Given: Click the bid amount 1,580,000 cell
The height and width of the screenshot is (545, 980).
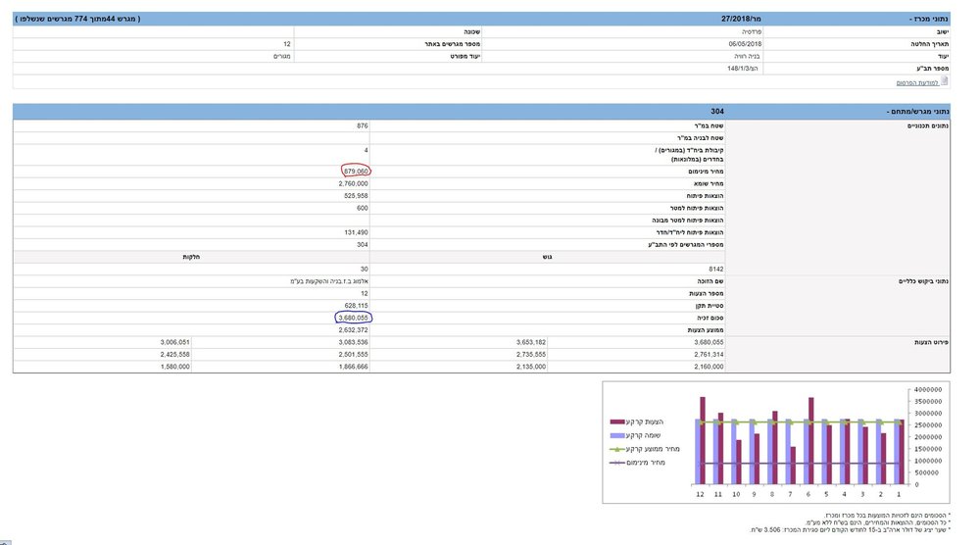Looking at the screenshot, I should tap(175, 367).
